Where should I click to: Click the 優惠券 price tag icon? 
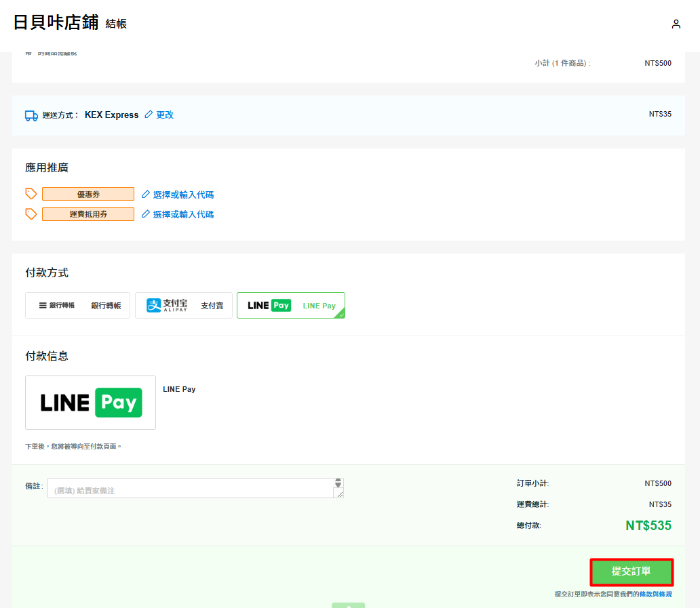click(31, 194)
